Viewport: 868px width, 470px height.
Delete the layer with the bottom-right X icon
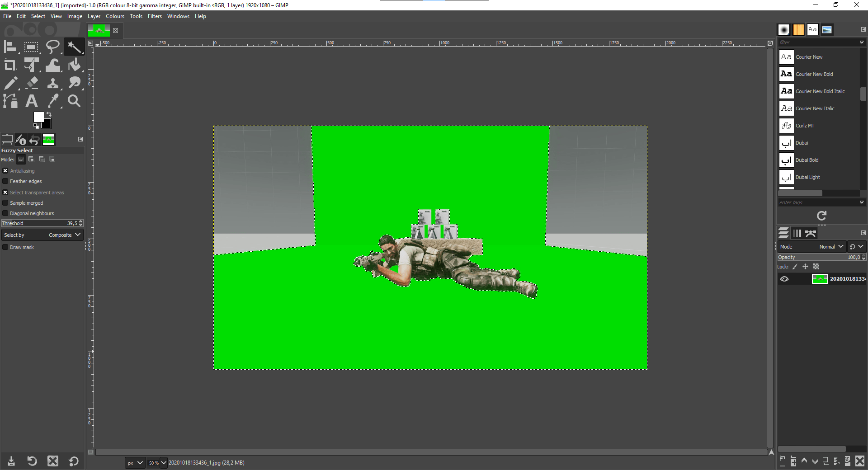860,461
